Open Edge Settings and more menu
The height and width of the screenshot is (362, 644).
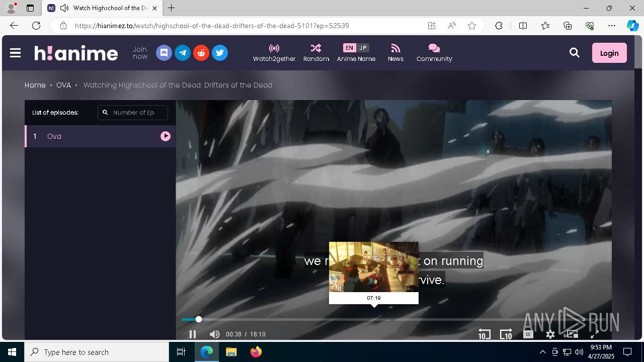(x=612, y=26)
